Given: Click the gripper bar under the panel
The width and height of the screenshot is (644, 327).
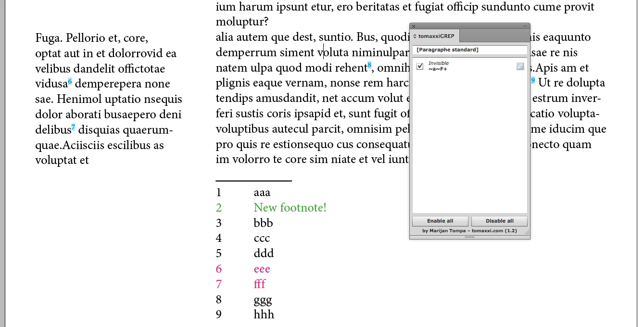Looking at the screenshot, I should pyautogui.click(x=470, y=237).
